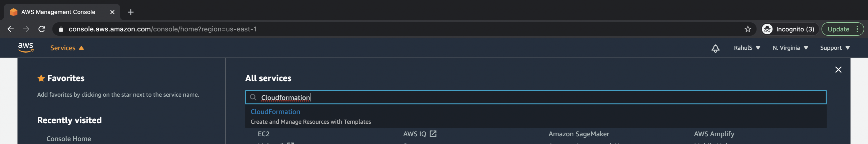Expand the RahulS account dropdown
Screen dimensions: 868x144
click(x=747, y=48)
